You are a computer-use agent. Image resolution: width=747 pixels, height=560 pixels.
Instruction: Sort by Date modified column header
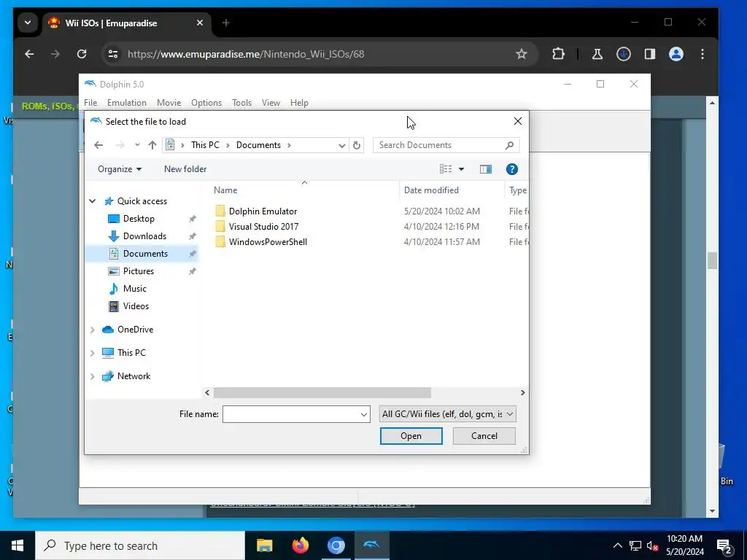tap(431, 190)
